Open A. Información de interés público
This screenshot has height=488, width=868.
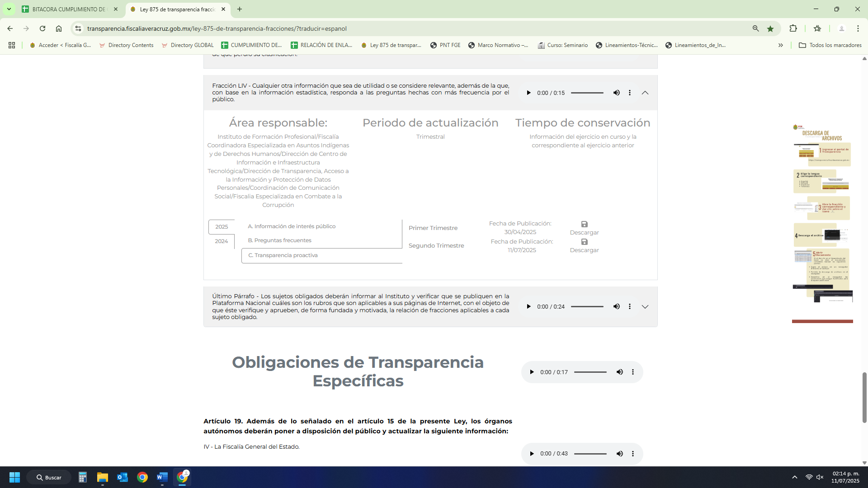point(292,226)
